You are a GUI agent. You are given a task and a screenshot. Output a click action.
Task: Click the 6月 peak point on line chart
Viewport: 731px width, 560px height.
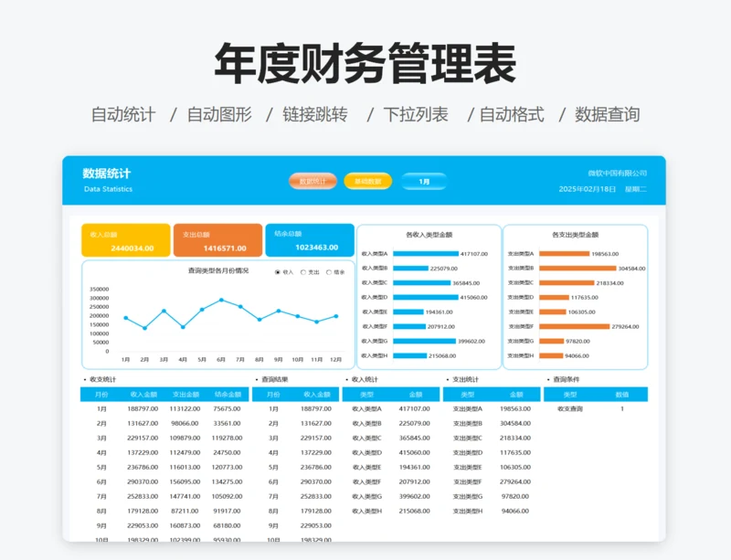click(x=221, y=300)
